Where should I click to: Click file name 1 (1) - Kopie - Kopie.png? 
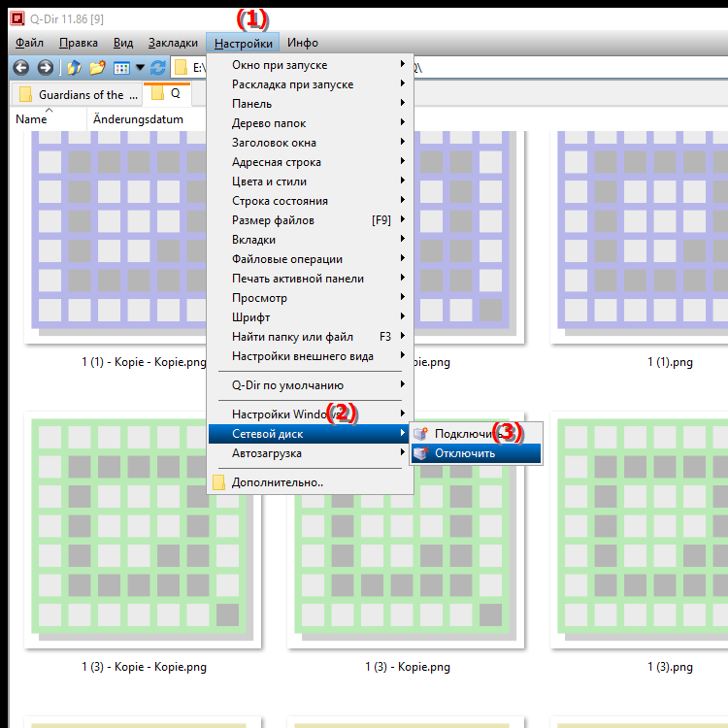point(144,362)
